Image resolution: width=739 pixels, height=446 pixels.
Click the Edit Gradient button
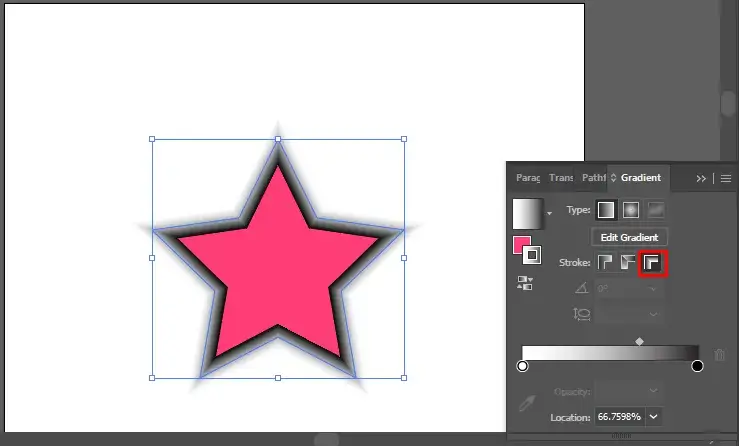pos(629,237)
